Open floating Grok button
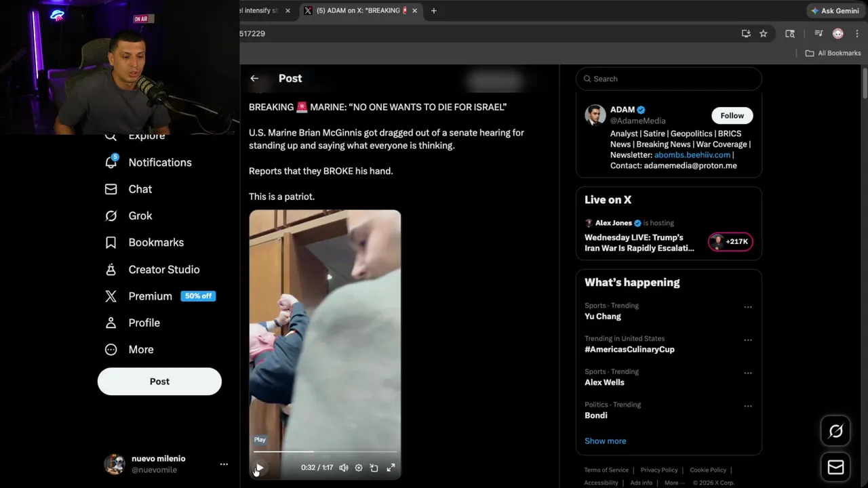Screen dimensions: 868x488 click(x=835, y=431)
